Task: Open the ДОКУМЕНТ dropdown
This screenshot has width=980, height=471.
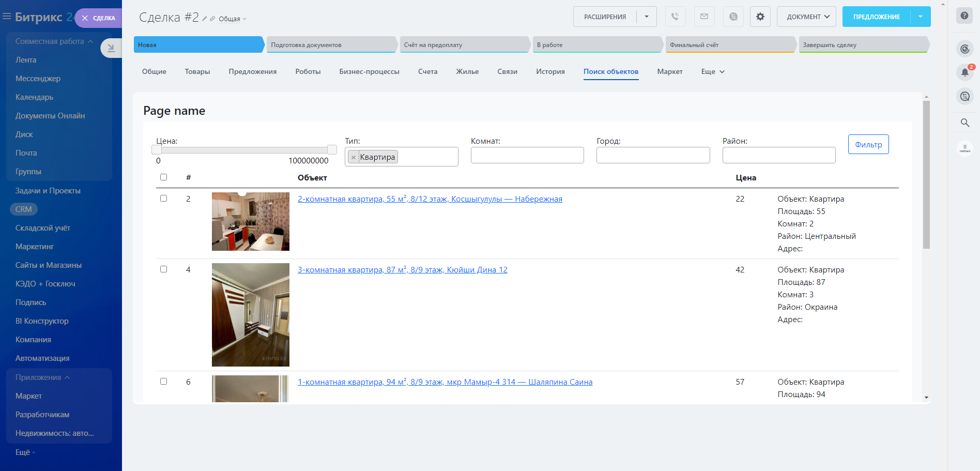Action: pyautogui.click(x=807, y=17)
